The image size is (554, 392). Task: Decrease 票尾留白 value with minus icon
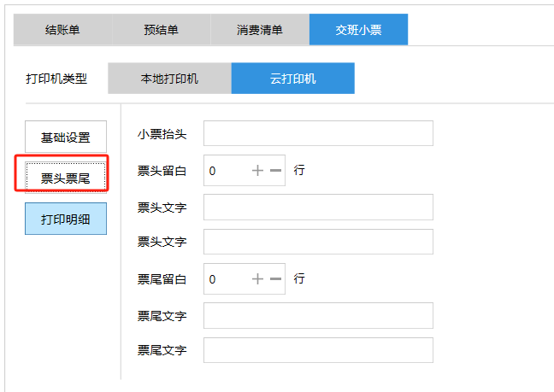click(x=275, y=279)
